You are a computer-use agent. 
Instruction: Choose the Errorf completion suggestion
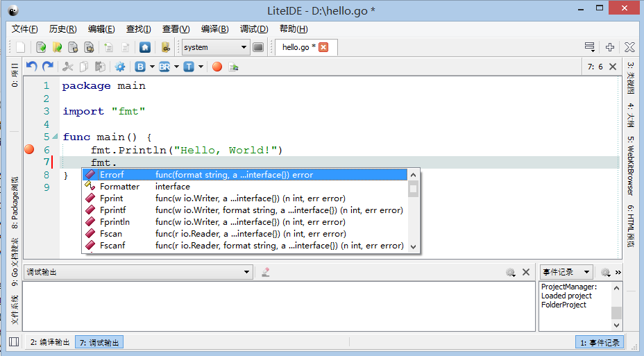(x=245, y=174)
